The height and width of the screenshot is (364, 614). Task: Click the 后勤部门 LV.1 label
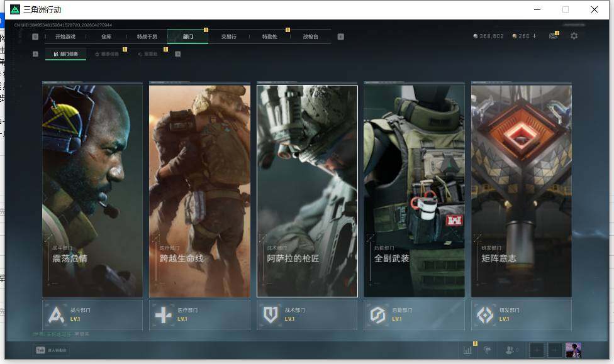[397, 319]
